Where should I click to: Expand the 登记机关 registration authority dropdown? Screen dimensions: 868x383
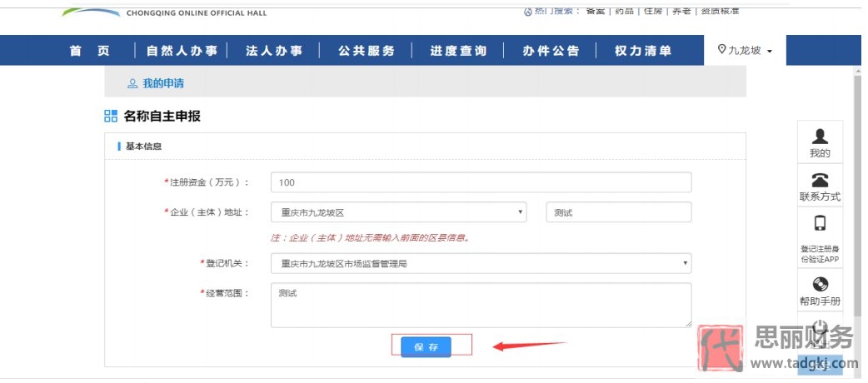[481, 264]
